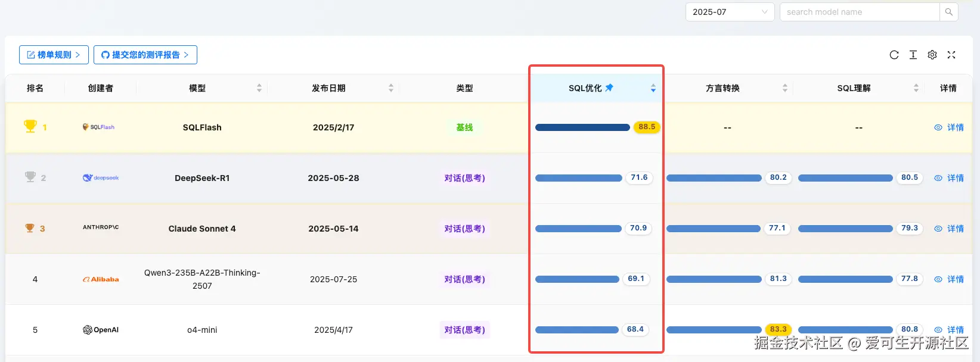Click the search magnifier button

(x=948, y=12)
